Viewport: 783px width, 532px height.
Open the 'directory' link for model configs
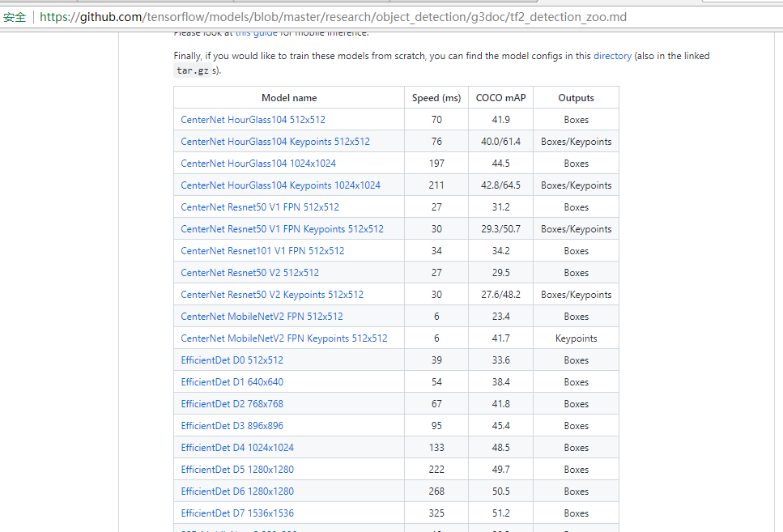(x=612, y=56)
